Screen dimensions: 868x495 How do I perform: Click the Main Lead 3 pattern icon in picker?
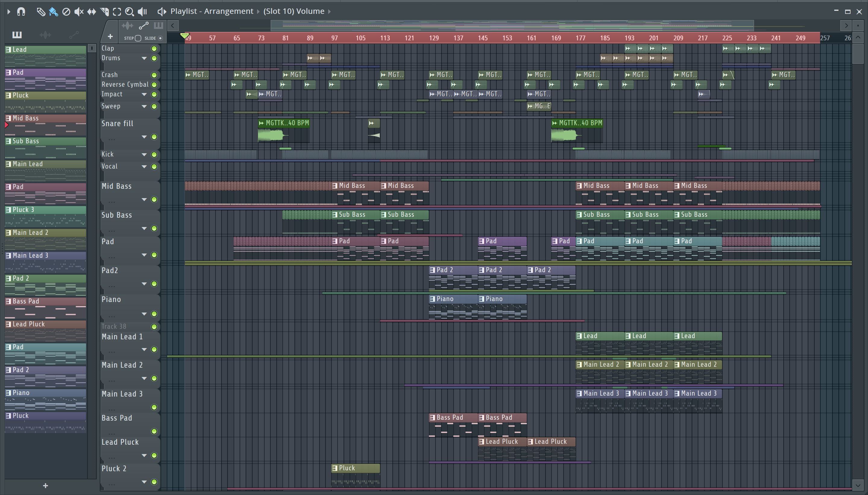point(8,255)
